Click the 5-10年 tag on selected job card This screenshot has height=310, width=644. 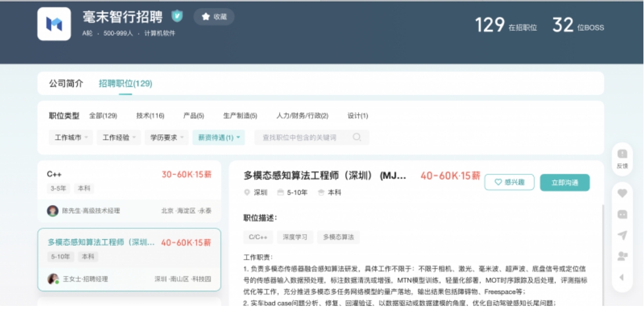(61, 257)
